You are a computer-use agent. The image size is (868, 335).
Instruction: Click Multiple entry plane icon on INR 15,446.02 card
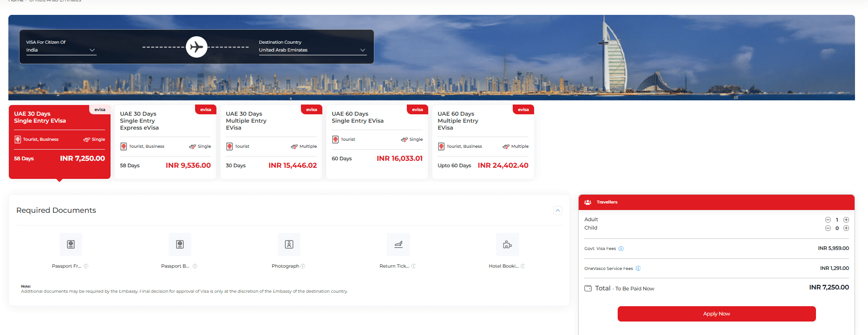[x=294, y=146]
